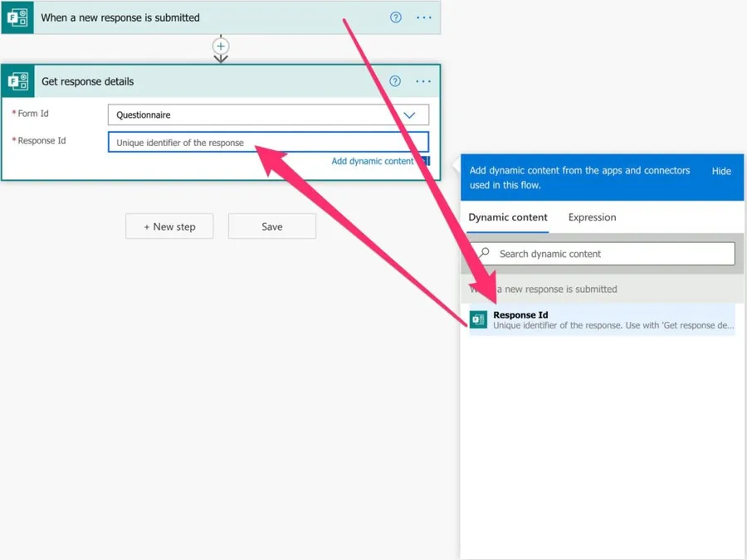Expand the Form Id dropdown chevron
This screenshot has width=747, height=560.
(x=409, y=115)
